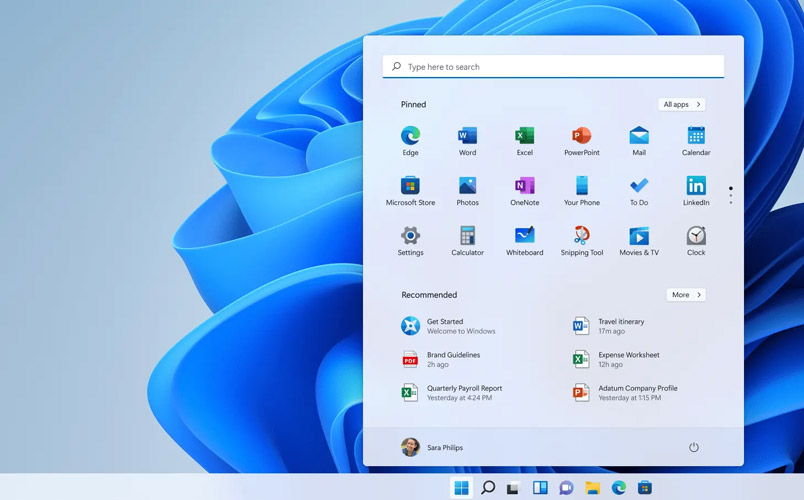This screenshot has height=500, width=804.
Task: Launch the PowerPoint app
Action: (581, 136)
